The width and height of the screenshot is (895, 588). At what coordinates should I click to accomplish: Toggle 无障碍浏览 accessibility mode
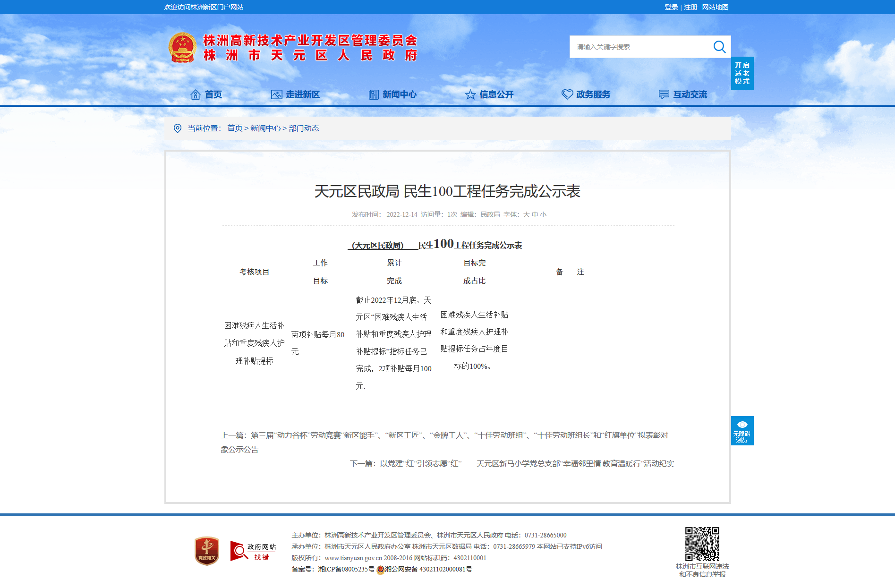(742, 431)
